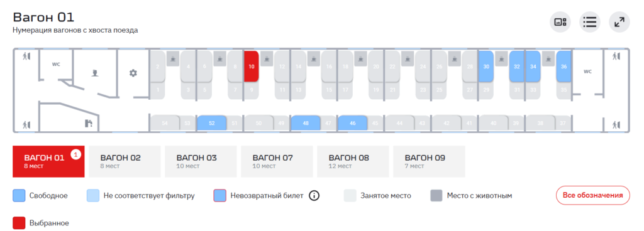Image resolution: width=644 pixels, height=231 pixels.
Task: Click the right WC compartment
Action: (x=587, y=72)
